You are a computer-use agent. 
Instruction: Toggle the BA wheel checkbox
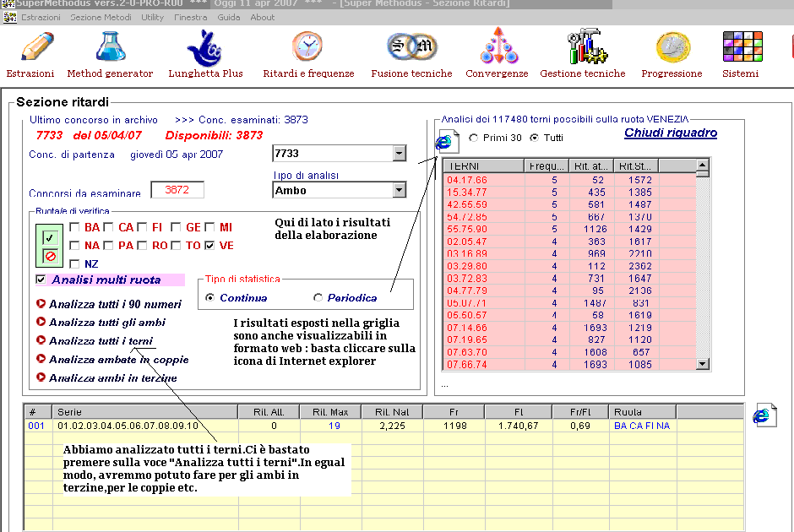click(74, 227)
